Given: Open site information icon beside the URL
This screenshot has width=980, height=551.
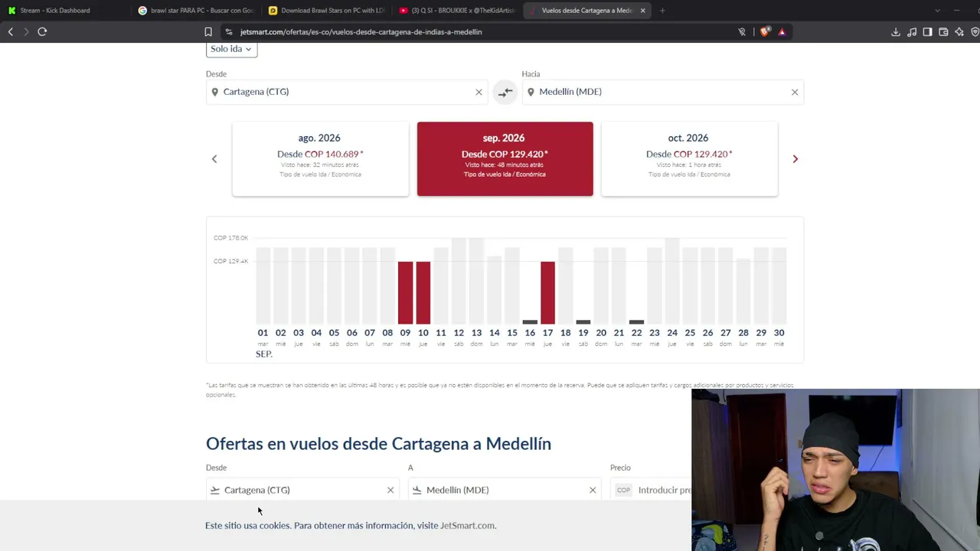Looking at the screenshot, I should (x=228, y=32).
